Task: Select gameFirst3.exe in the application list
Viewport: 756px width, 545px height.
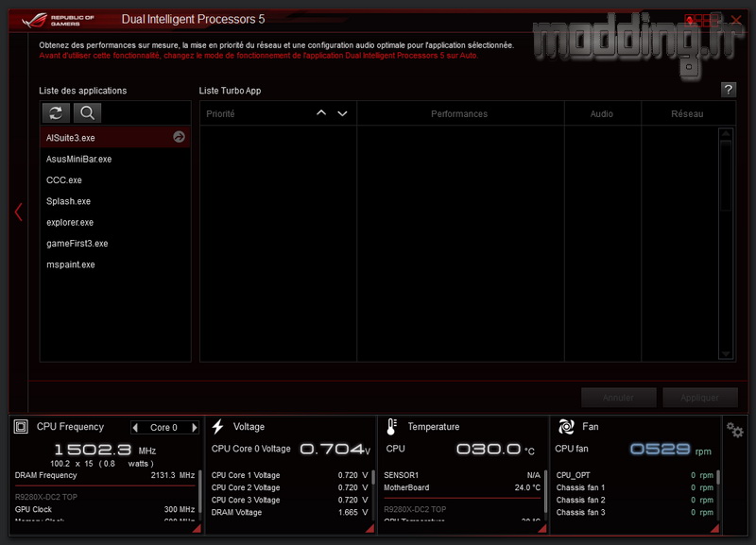Action: (x=115, y=244)
